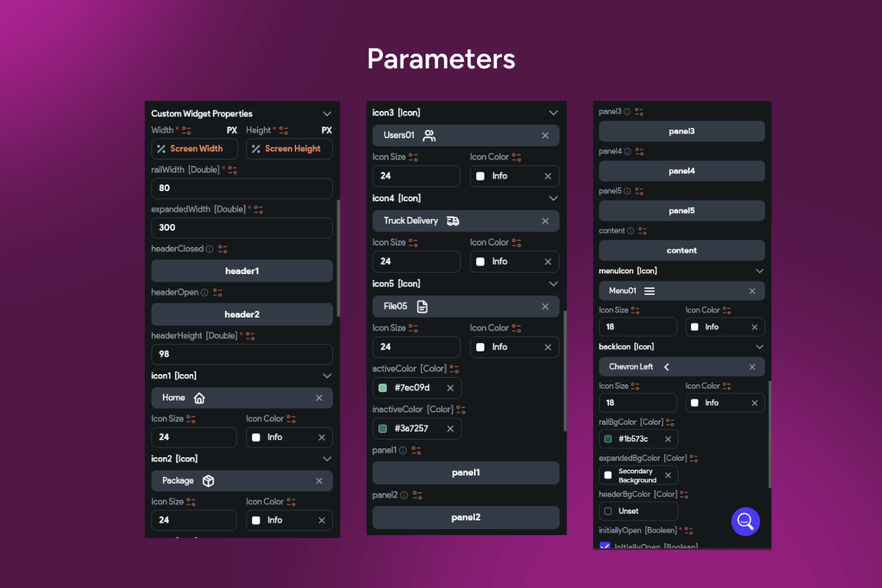
Task: Select Screen Width option for Width
Action: [x=195, y=149]
